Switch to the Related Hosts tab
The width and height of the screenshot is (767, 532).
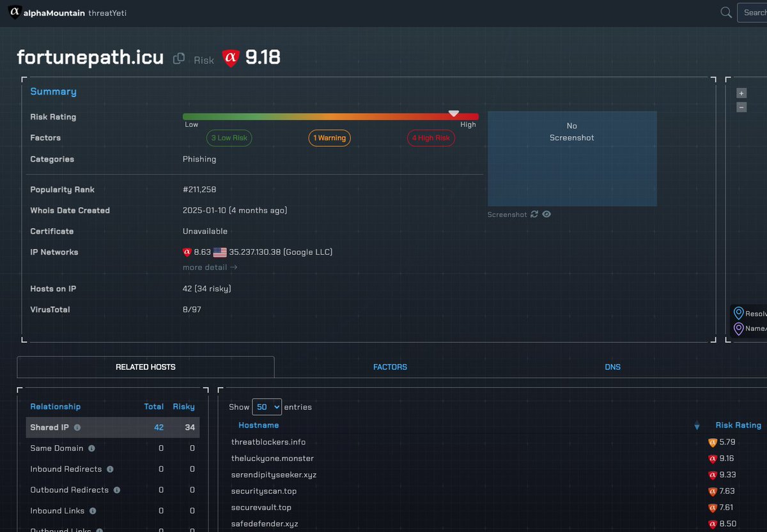(x=146, y=367)
